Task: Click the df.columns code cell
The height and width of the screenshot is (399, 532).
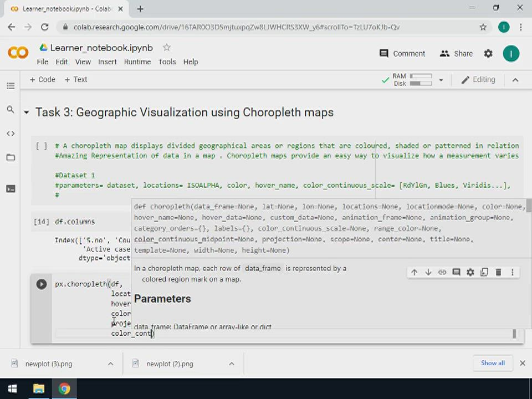Action: [75, 222]
